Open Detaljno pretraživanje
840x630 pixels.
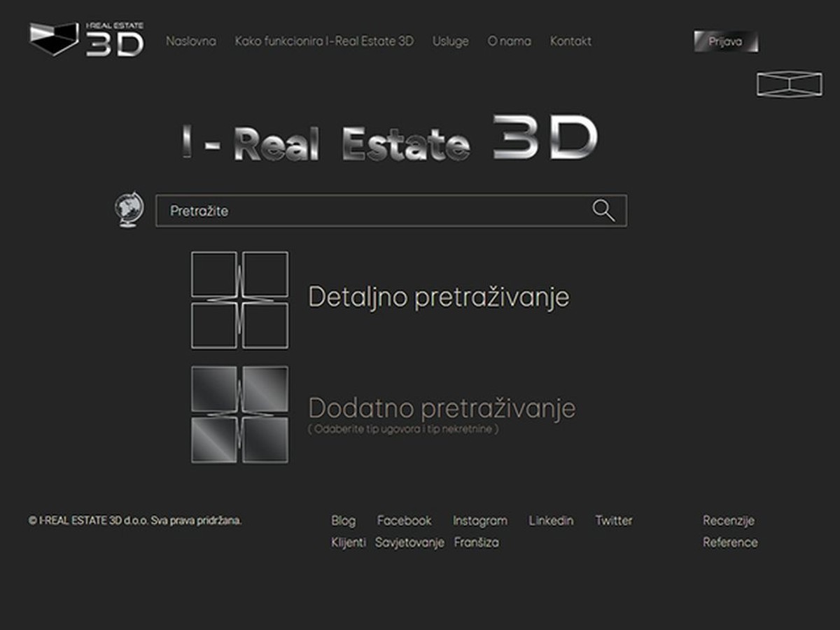coord(440,297)
